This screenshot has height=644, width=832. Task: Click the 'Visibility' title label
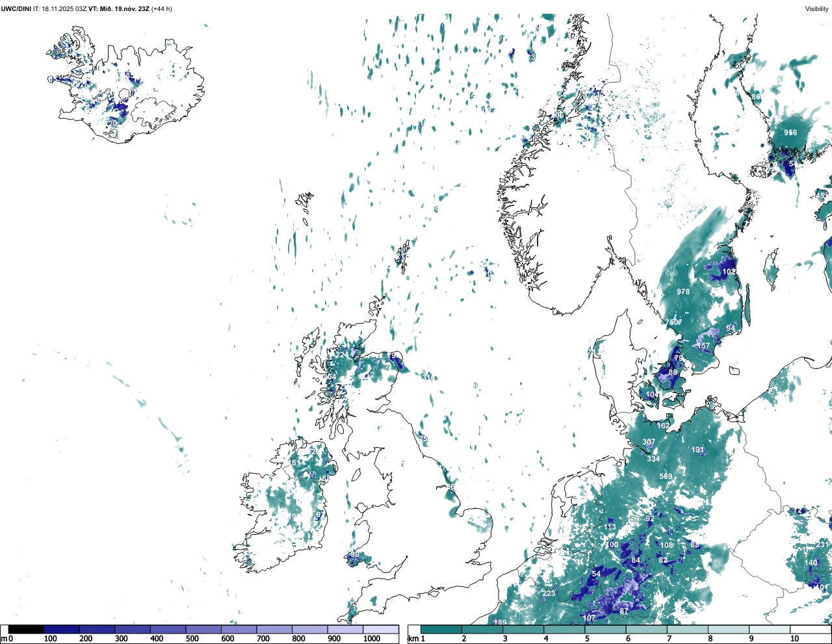pyautogui.click(x=817, y=9)
